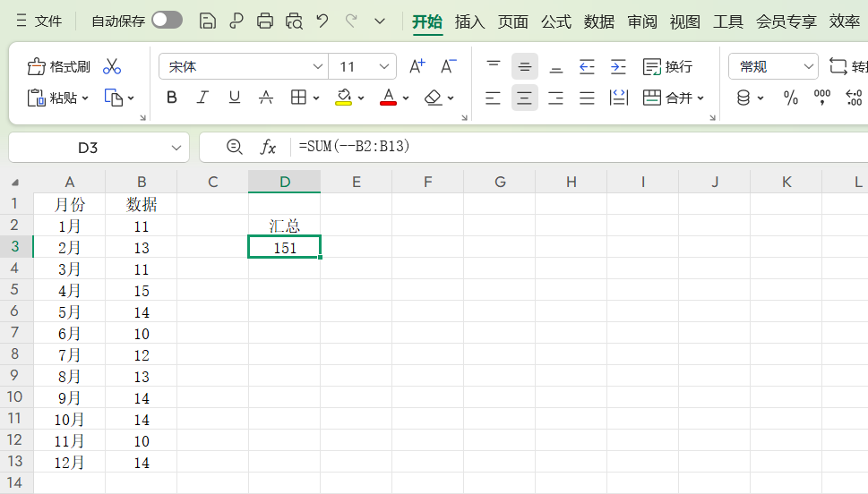Click the strikethrough text icon
The image size is (868, 494).
point(265,98)
